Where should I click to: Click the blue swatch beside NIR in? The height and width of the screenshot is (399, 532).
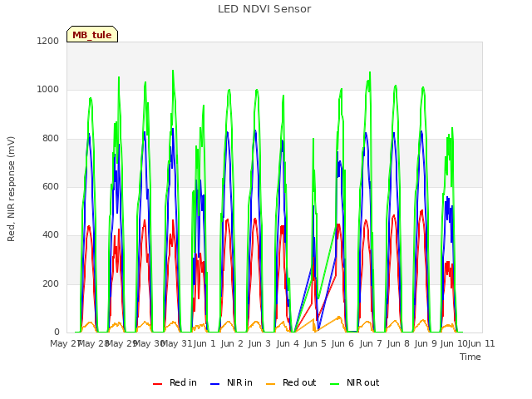pos(214,384)
